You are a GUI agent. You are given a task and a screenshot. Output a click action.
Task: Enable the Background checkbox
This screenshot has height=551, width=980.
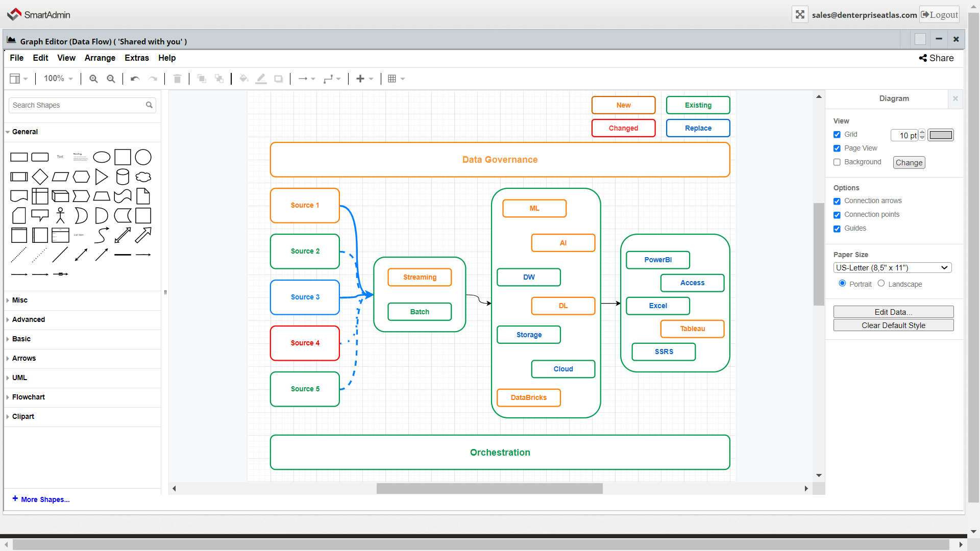click(837, 162)
